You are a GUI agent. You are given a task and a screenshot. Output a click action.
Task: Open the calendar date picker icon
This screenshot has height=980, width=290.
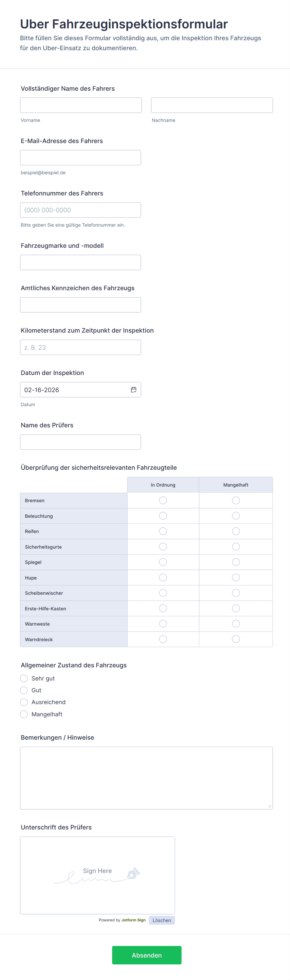point(133,390)
